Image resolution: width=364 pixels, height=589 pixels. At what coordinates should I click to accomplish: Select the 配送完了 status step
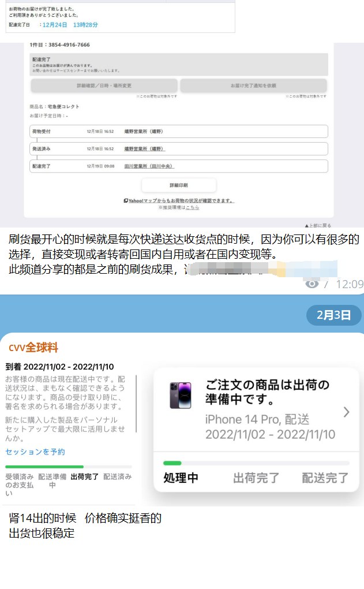point(325,478)
